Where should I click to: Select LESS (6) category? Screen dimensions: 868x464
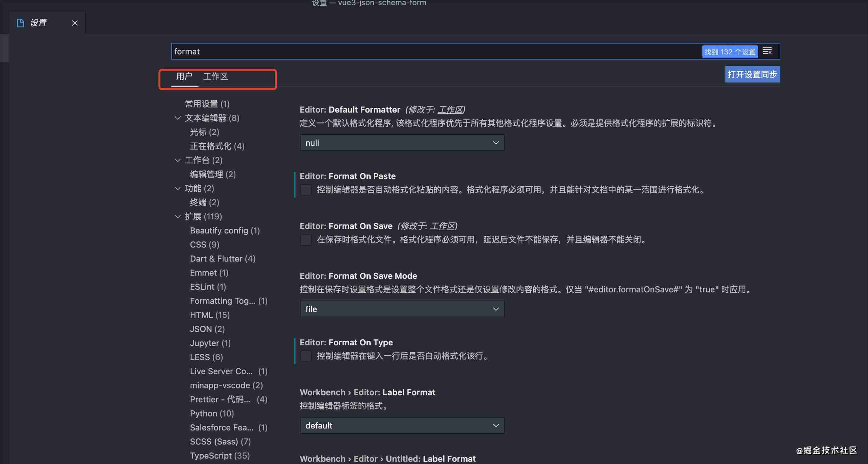[207, 357]
